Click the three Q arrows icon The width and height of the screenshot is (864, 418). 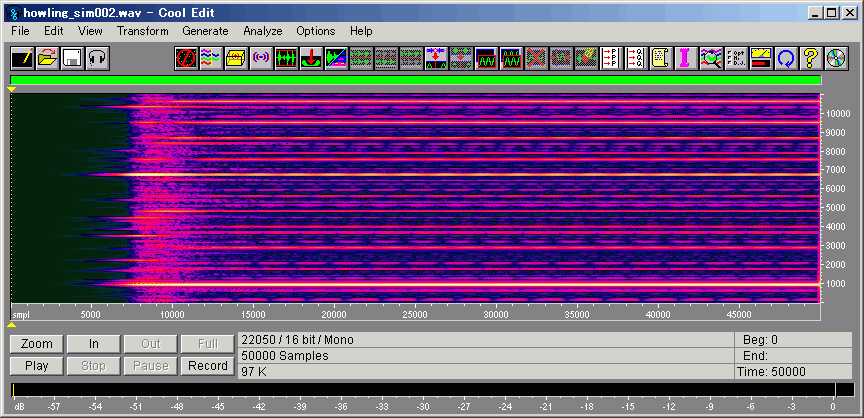[x=636, y=58]
